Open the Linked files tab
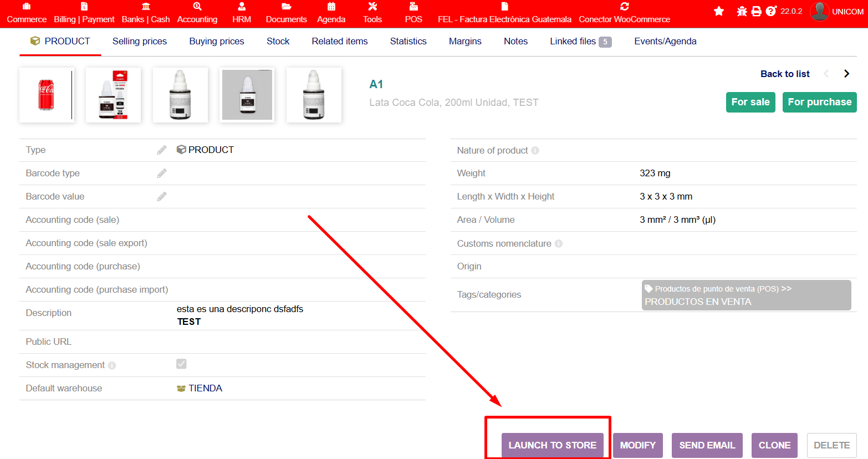The height and width of the screenshot is (459, 868). [580, 42]
